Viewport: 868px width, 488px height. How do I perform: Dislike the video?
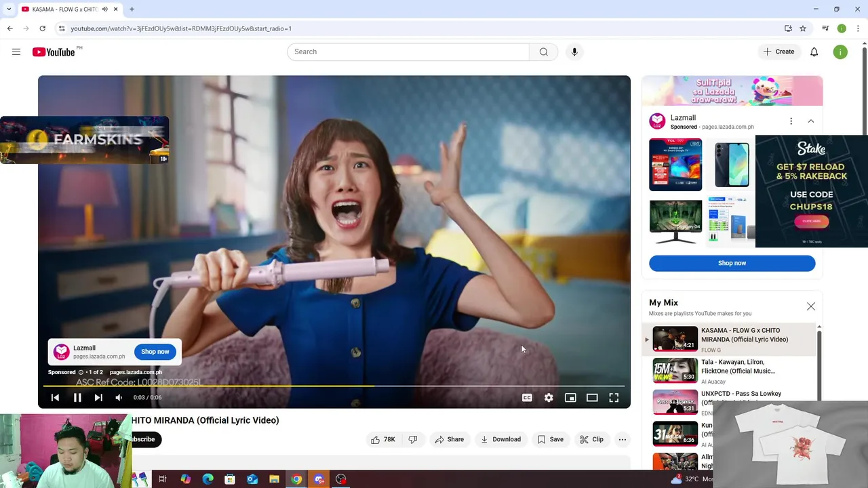click(413, 439)
